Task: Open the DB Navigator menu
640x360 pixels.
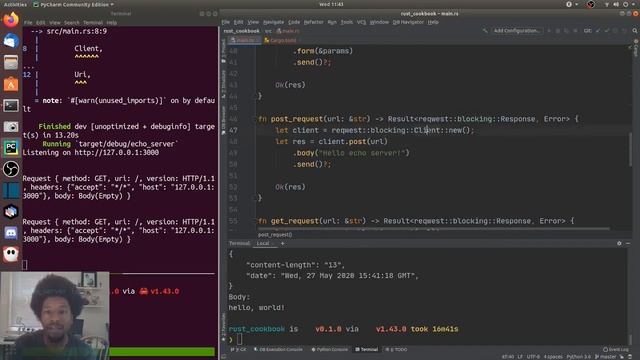Action: [408, 22]
